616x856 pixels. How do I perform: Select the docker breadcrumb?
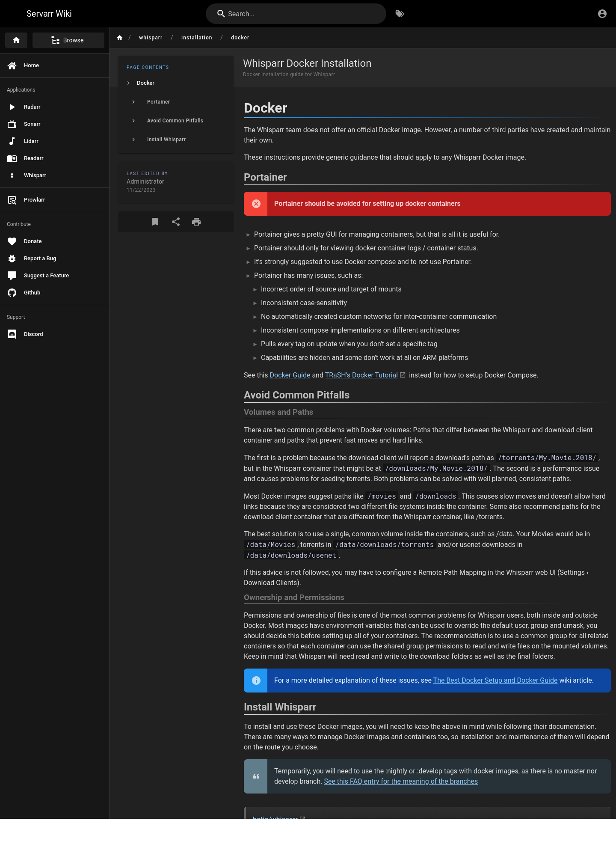[x=240, y=38]
